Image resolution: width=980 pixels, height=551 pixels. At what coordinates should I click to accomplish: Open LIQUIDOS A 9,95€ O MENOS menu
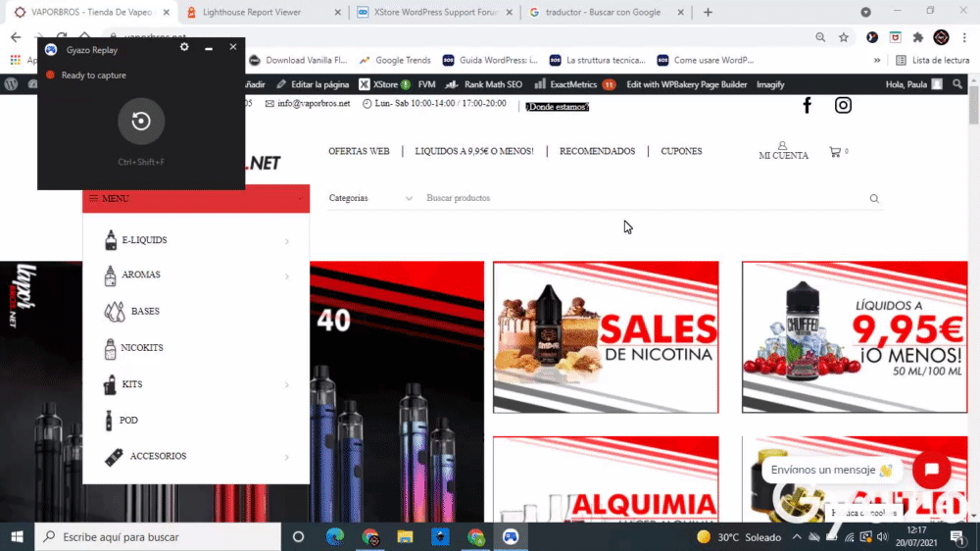(x=474, y=151)
